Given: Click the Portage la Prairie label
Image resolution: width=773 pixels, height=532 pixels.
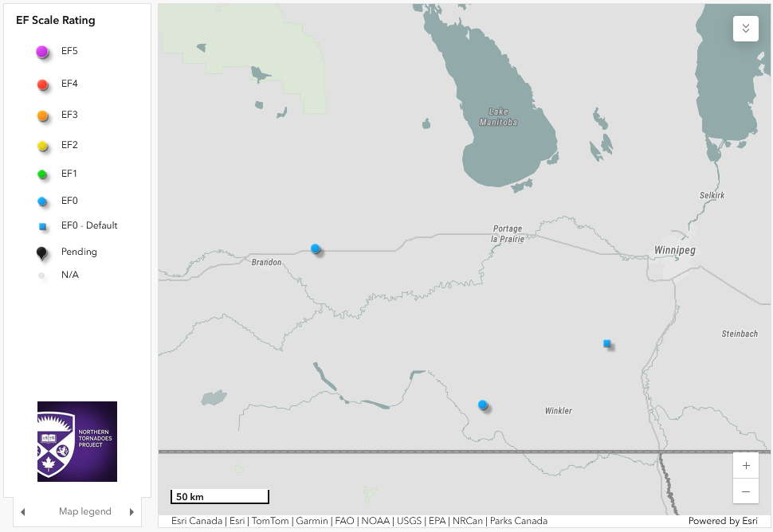Looking at the screenshot, I should (508, 233).
